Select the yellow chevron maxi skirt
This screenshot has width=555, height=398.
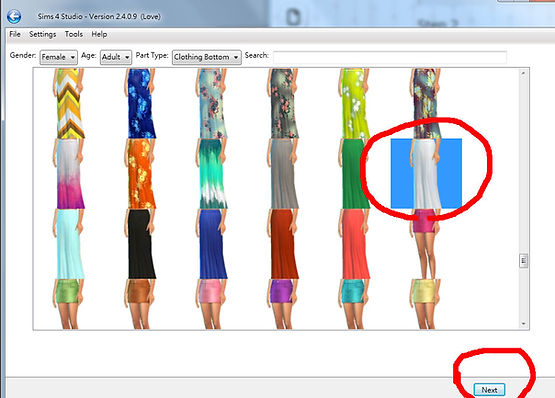coord(69,103)
